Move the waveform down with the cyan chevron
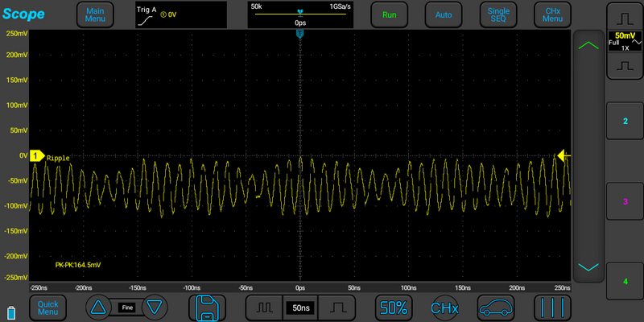Image resolution: width=644 pixels, height=322 pixels. click(588, 267)
